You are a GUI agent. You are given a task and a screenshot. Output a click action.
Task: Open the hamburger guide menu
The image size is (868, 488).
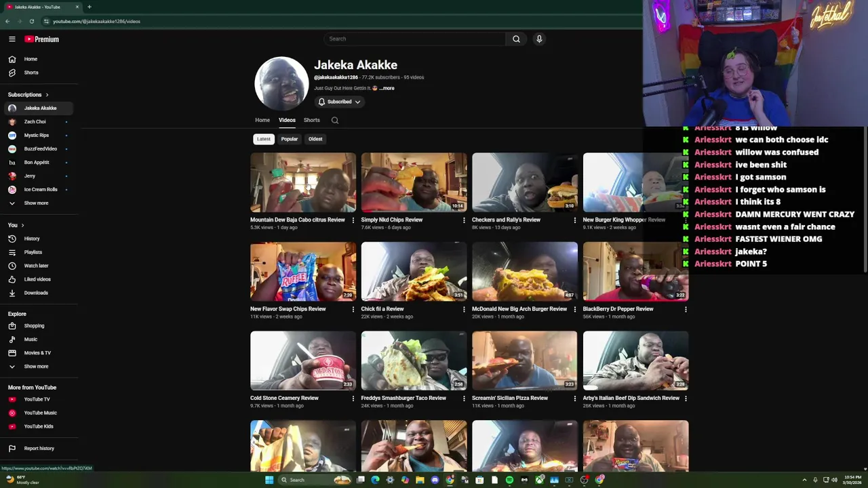click(12, 39)
